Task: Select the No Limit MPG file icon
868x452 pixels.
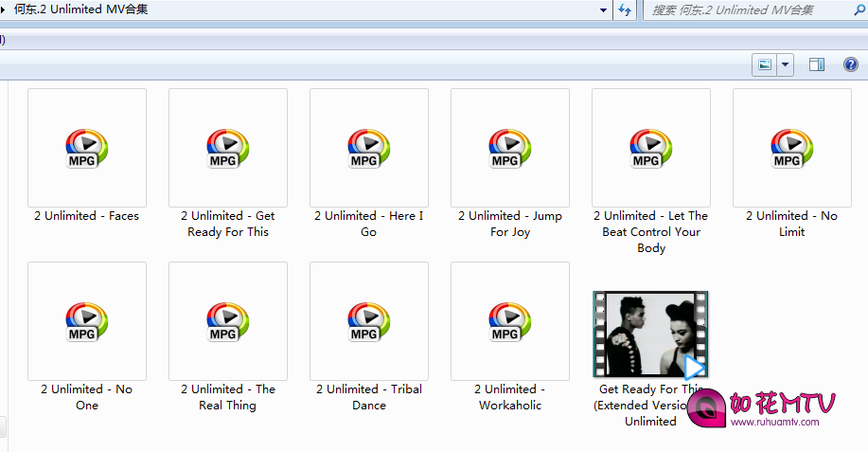Action: 792,148
